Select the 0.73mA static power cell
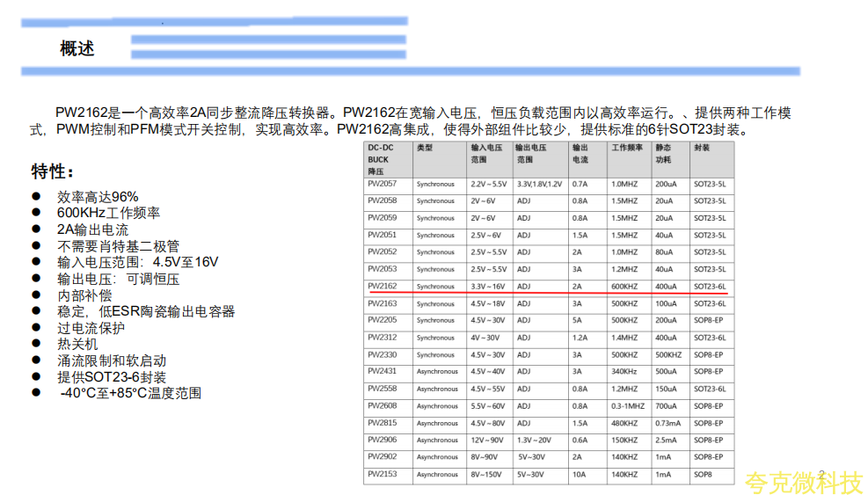Screen dimensions: 868x495 tap(667, 423)
